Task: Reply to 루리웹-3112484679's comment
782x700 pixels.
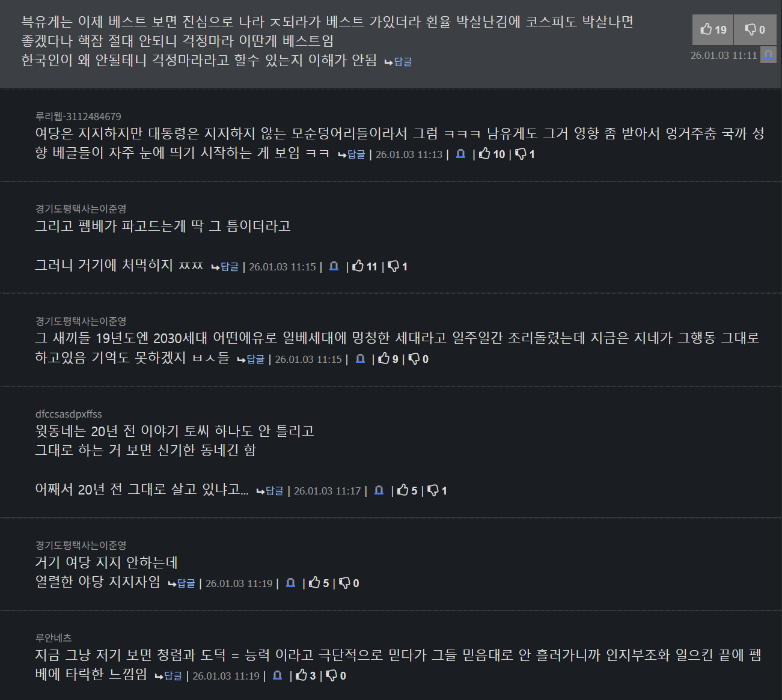Action: [352, 154]
